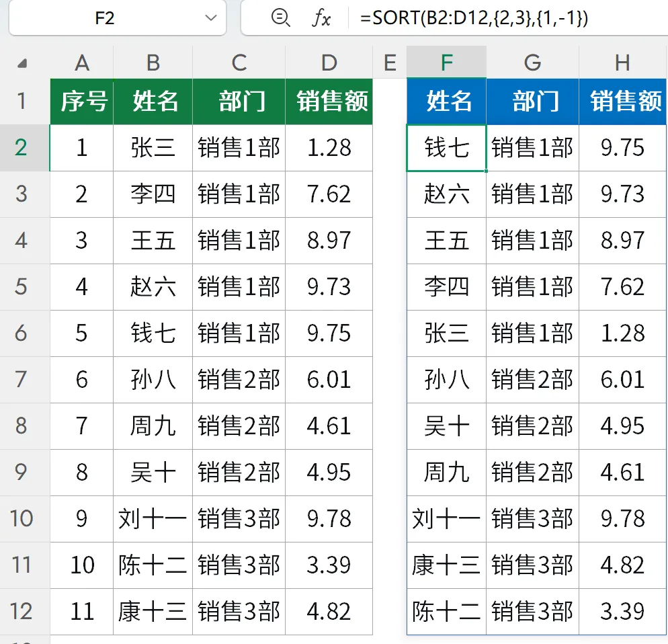Screen dimensions: 668x644
Task: Click the zoom magnifier icon in formula bar
Action: pyautogui.click(x=280, y=18)
